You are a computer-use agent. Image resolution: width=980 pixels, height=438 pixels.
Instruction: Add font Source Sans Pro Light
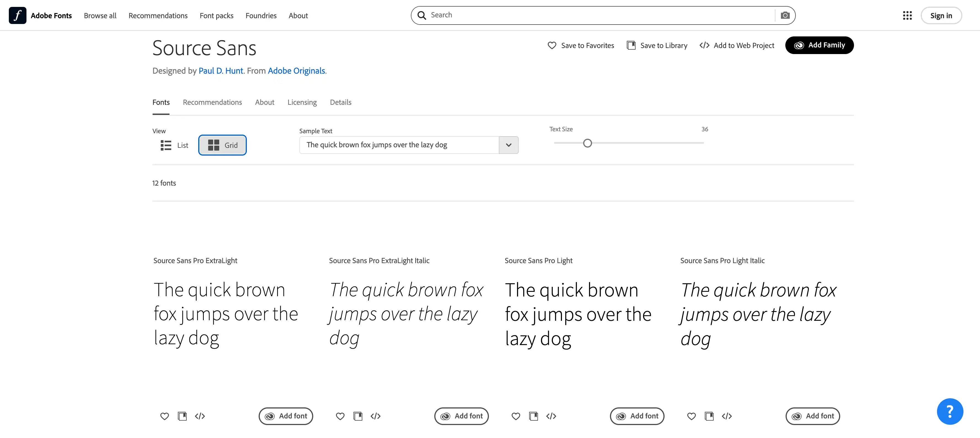pyautogui.click(x=637, y=416)
